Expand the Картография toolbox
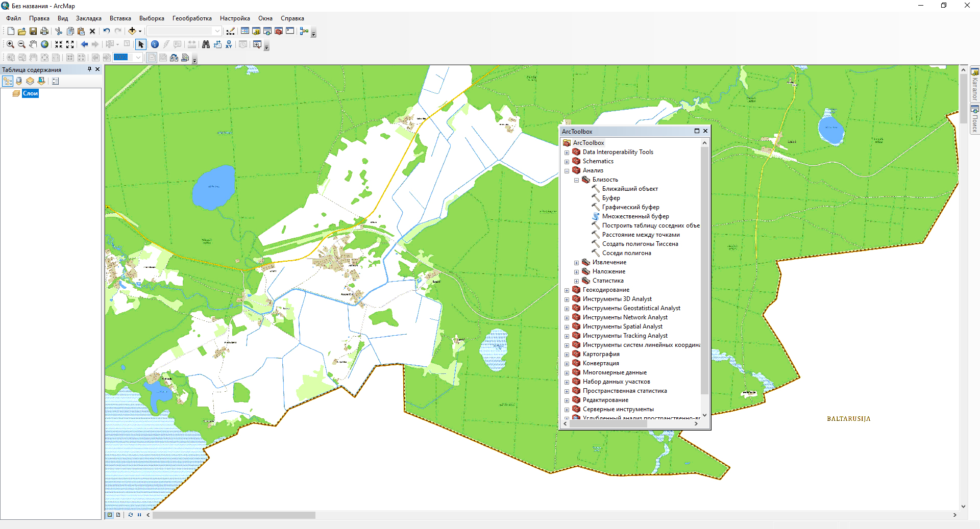Image resolution: width=980 pixels, height=529 pixels. tap(567, 355)
